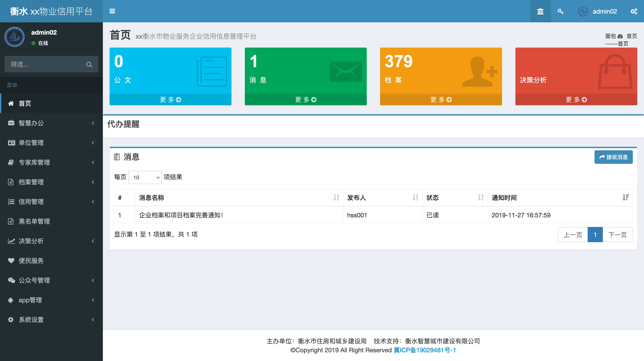Click the sidebar admin02 profile avatar

tap(15, 37)
